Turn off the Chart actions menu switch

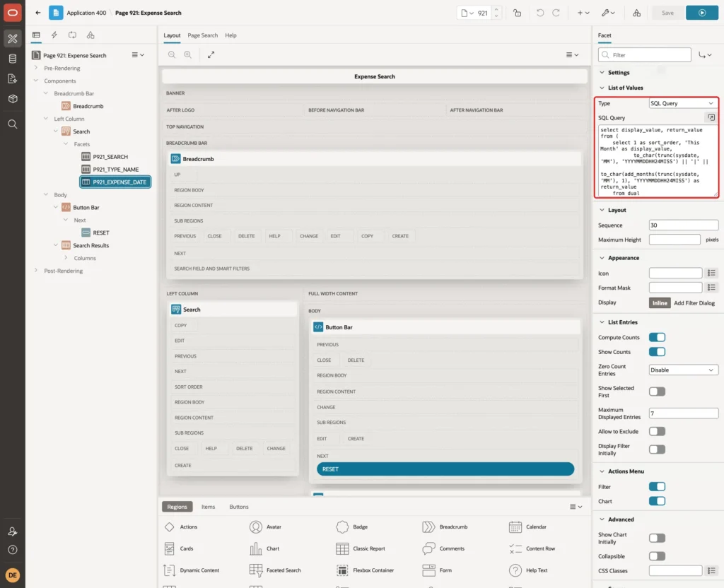tap(657, 501)
